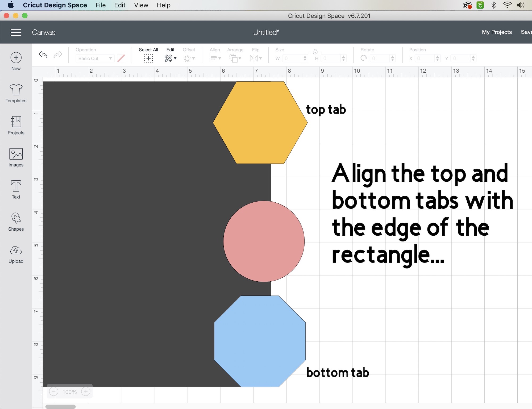Open the Basic Cut operation dropdown
Image resolution: width=532 pixels, height=409 pixels.
pos(95,58)
